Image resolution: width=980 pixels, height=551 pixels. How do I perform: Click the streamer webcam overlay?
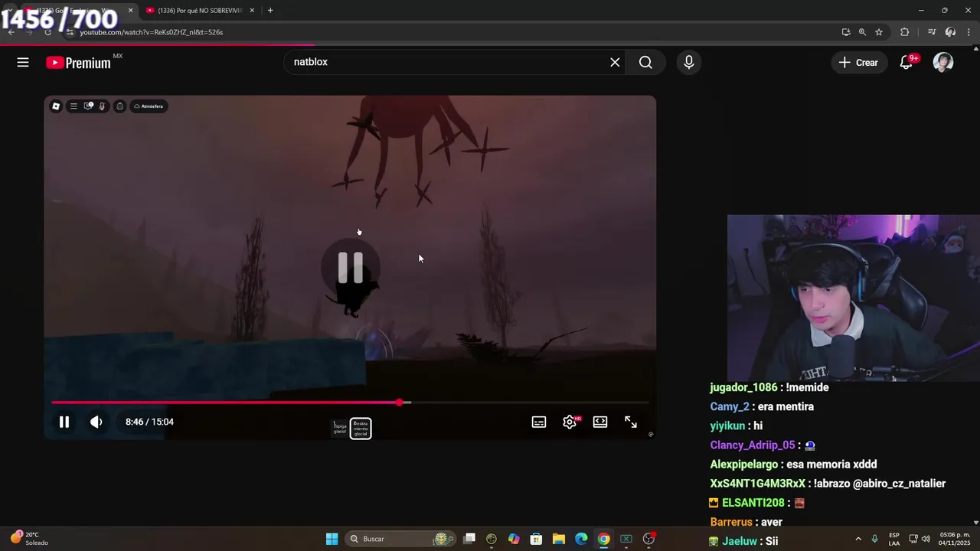854,298
